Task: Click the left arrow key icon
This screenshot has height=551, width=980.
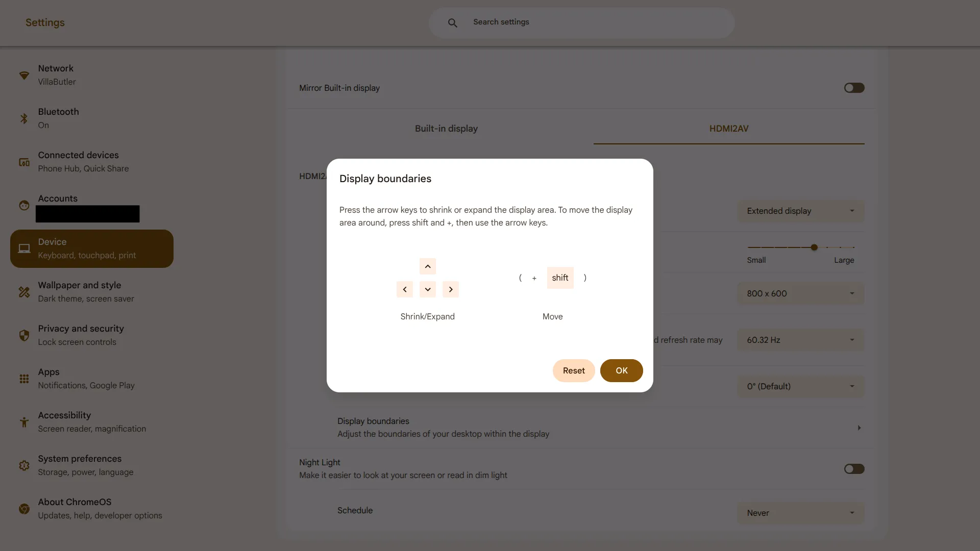Action: [405, 289]
